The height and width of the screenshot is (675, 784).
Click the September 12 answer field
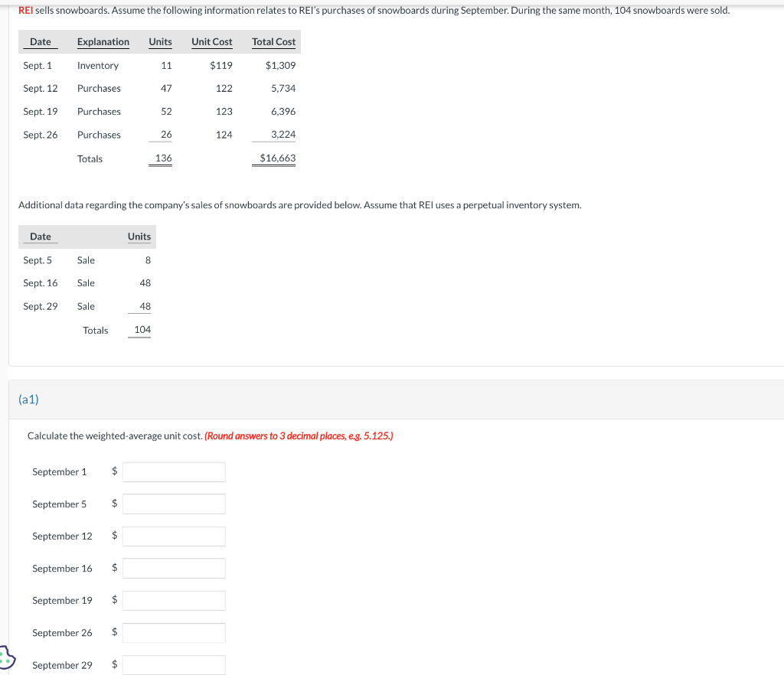tap(174, 536)
